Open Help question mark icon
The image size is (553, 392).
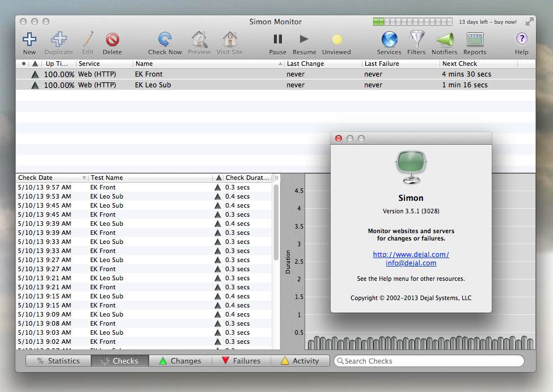[522, 39]
